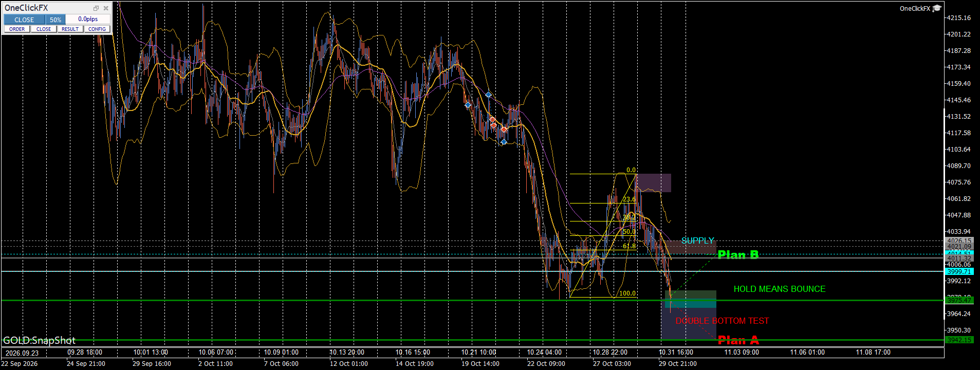Select Fibonacci 50.0 level label
Image resolution: width=980 pixels, height=370 pixels.
tap(629, 232)
